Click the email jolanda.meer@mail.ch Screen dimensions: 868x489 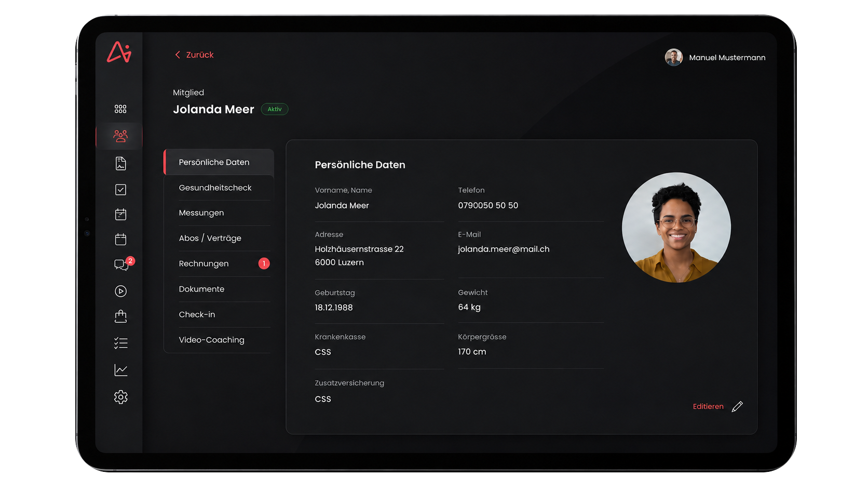[504, 249]
